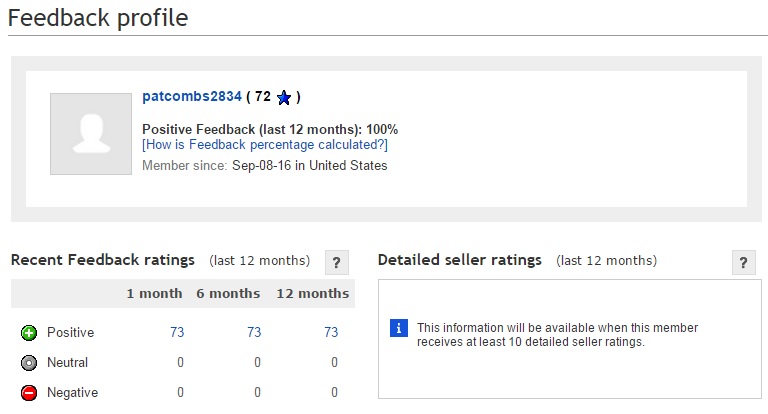Click the red Negative minus icon
The image size is (768, 414).
click(x=29, y=393)
